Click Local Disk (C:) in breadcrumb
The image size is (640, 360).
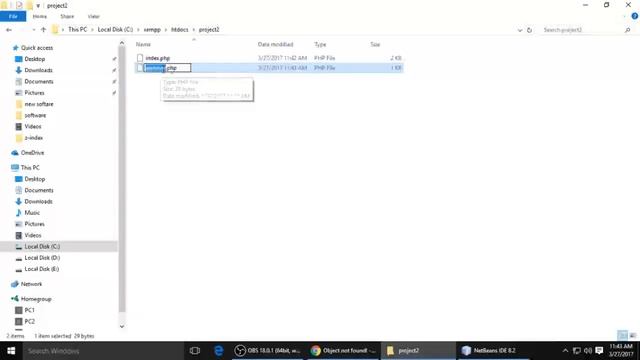point(115,30)
